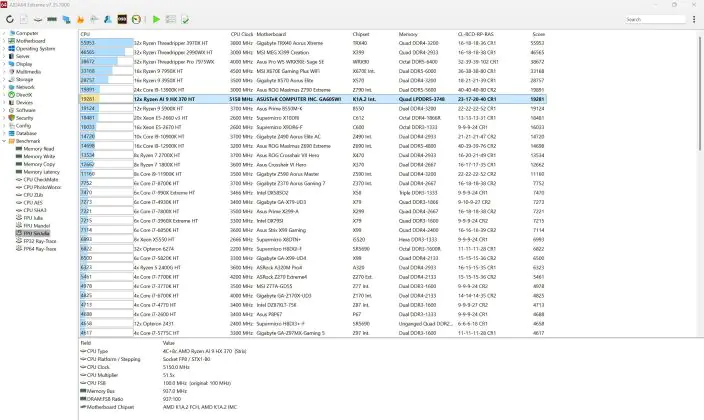This screenshot has height=420, width=704.
Task: Select Multimedia in the tree
Action: pyautogui.click(x=28, y=72)
